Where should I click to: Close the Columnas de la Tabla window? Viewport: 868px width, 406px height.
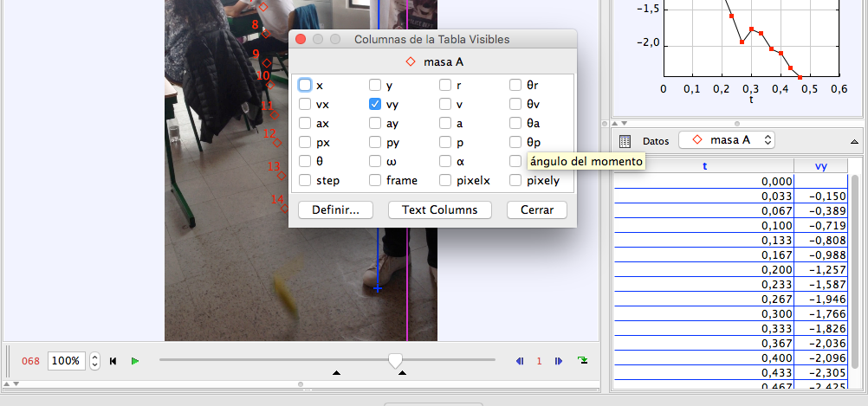pos(301,39)
